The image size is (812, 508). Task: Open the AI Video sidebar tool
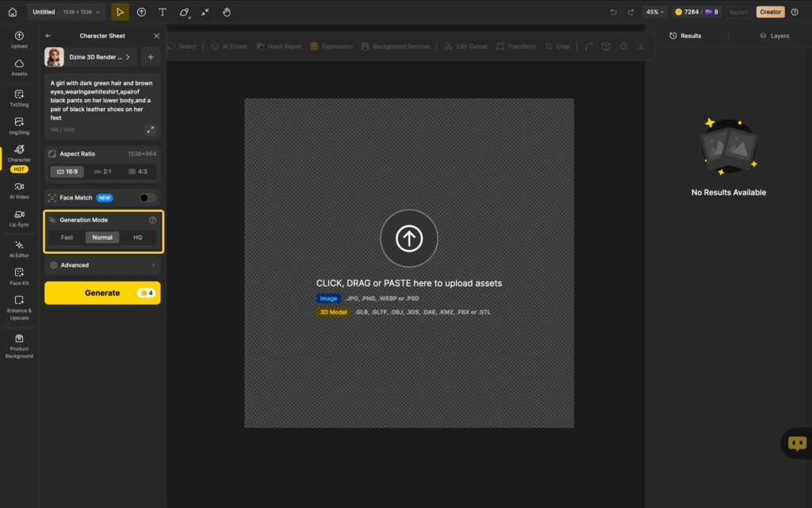pyautogui.click(x=19, y=190)
